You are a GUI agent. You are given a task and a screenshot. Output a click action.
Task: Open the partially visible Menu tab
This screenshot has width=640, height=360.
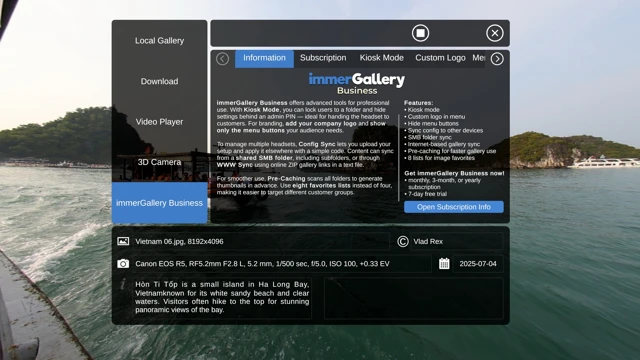click(478, 58)
